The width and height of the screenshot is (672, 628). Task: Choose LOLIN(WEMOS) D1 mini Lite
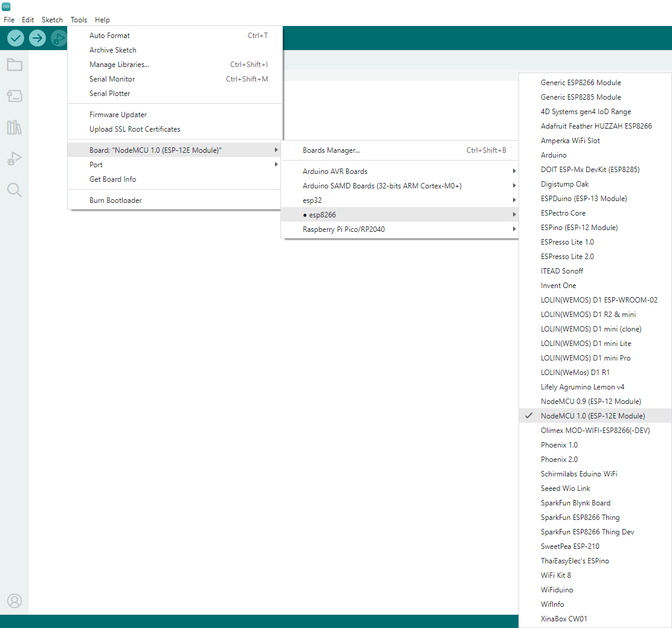click(x=595, y=344)
